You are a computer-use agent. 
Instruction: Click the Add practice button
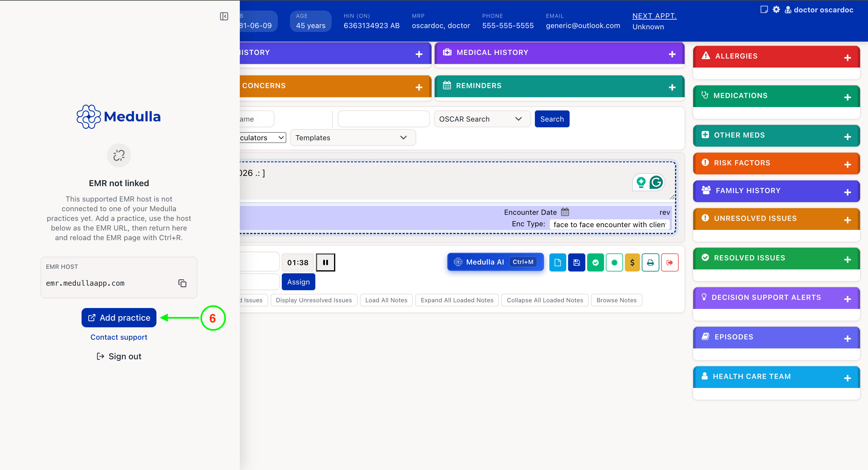(x=119, y=317)
